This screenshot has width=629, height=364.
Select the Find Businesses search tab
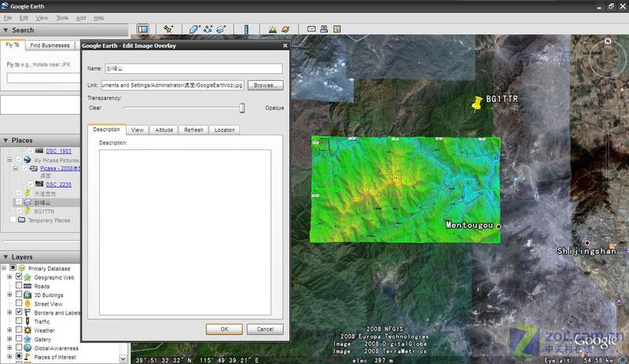coord(50,46)
